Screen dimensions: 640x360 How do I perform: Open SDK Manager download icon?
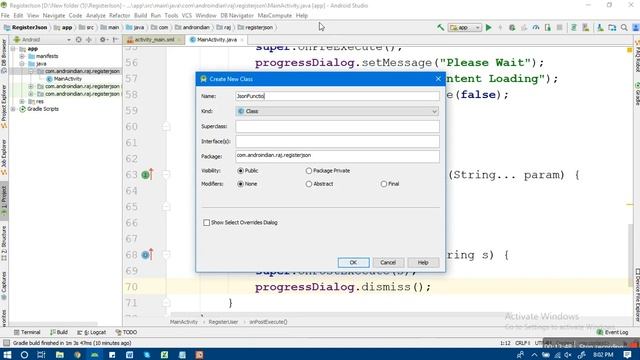600,27
